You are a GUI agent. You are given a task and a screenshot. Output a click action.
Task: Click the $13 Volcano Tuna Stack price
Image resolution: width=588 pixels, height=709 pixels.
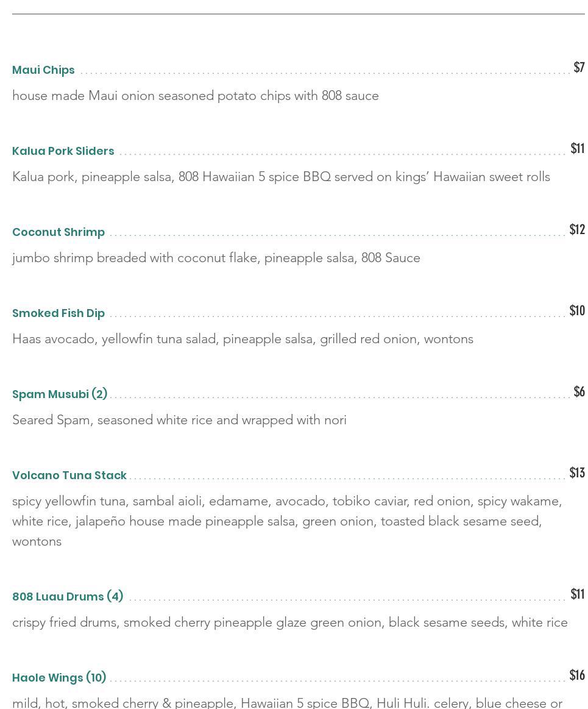pyautogui.click(x=577, y=472)
